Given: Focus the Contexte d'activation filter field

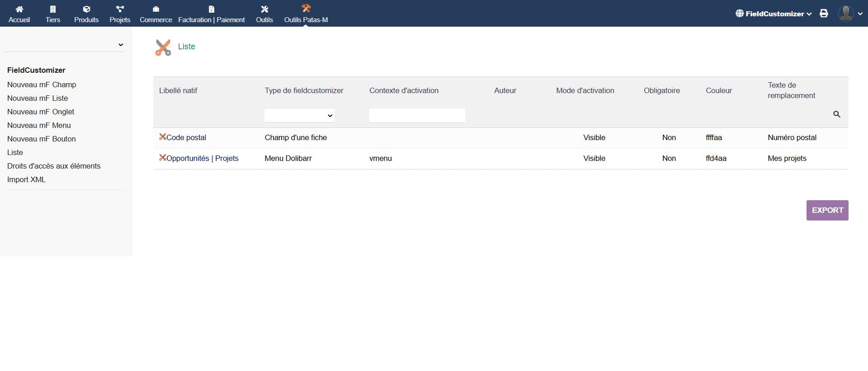Looking at the screenshot, I should [x=417, y=116].
